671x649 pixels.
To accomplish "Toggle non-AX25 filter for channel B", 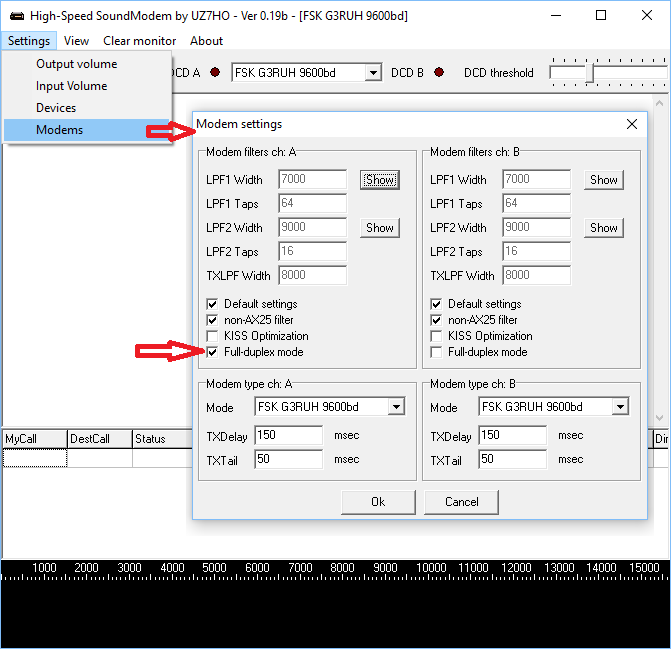I will [436, 320].
